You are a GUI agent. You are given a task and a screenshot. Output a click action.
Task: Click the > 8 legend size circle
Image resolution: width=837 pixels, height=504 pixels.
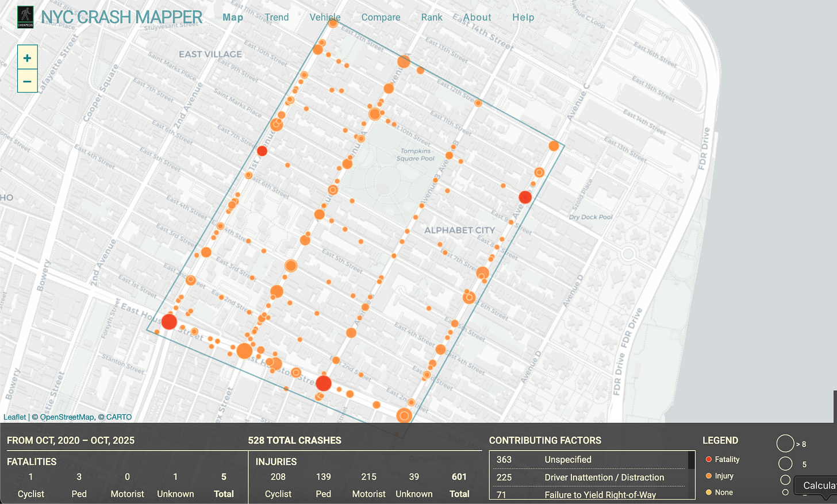pyautogui.click(x=785, y=444)
